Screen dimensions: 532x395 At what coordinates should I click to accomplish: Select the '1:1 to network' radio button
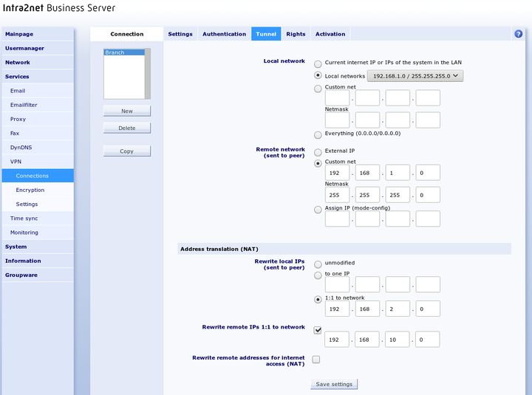(x=318, y=299)
